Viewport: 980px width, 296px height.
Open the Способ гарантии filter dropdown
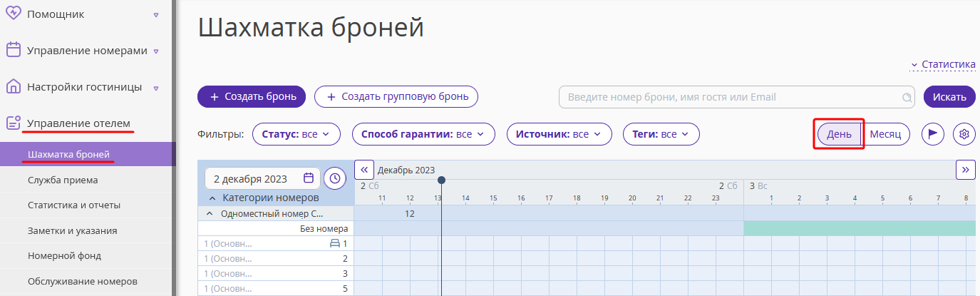pos(423,133)
